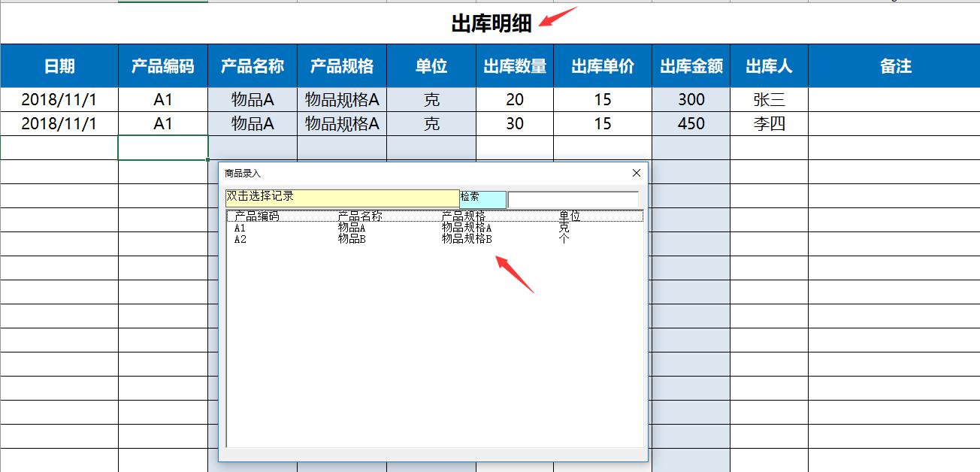Click the cyan 检索 search label
This screenshot has height=472, width=980.
pyautogui.click(x=480, y=198)
